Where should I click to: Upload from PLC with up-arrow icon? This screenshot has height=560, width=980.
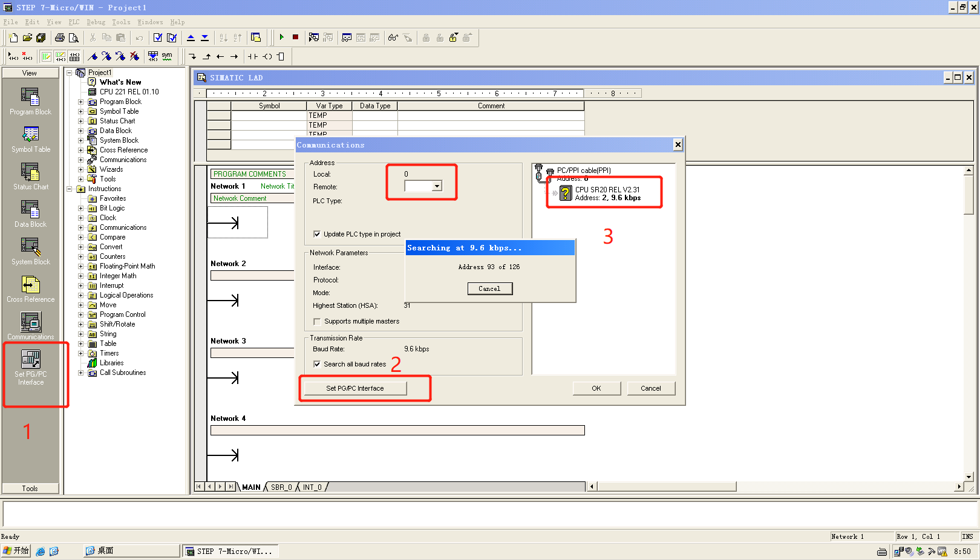(191, 37)
